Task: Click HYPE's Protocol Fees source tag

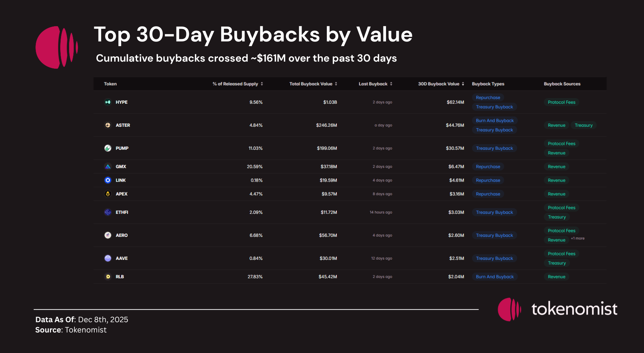Action: click(x=561, y=102)
